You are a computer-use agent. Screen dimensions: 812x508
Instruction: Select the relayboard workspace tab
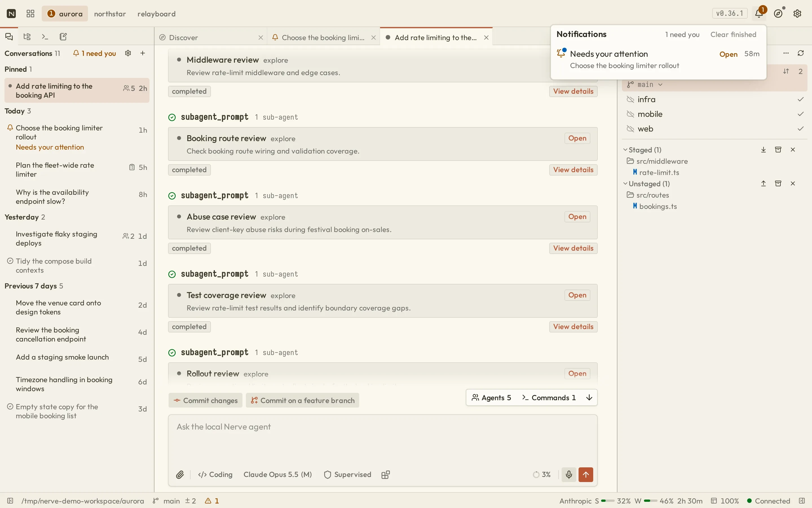pyautogui.click(x=156, y=14)
